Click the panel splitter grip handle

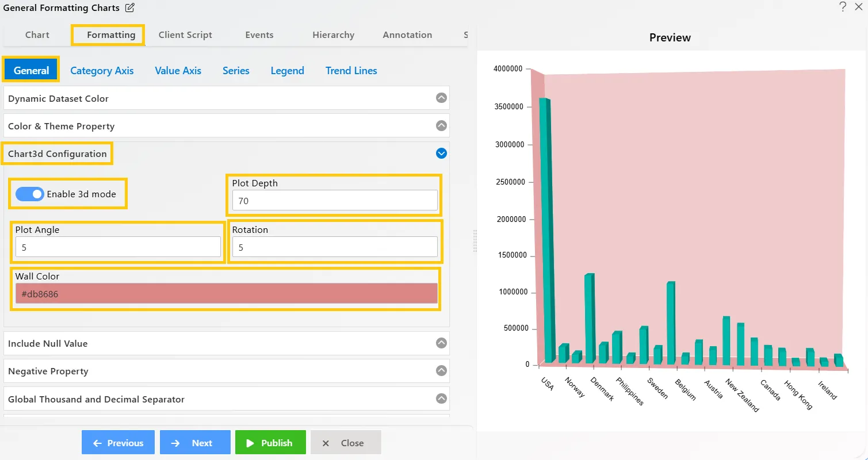475,241
